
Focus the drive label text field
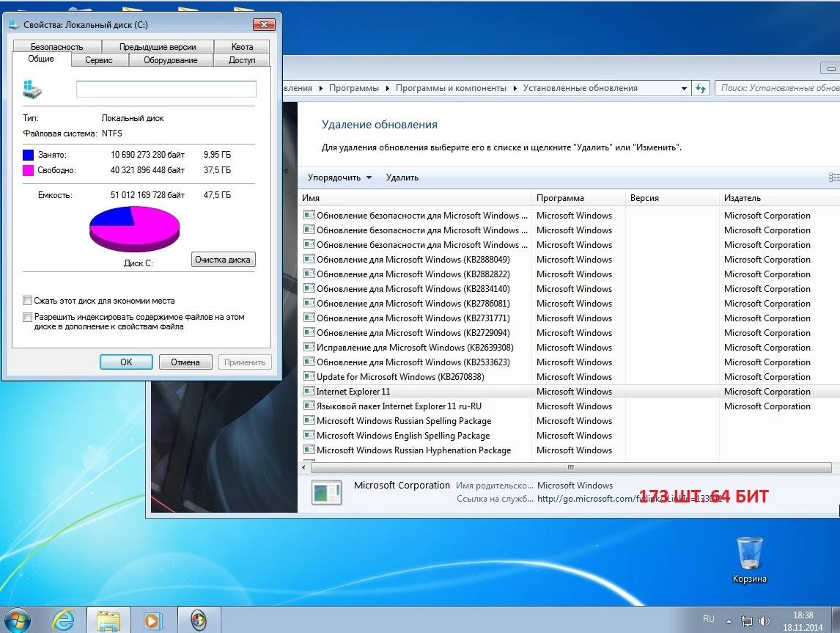tap(166, 89)
